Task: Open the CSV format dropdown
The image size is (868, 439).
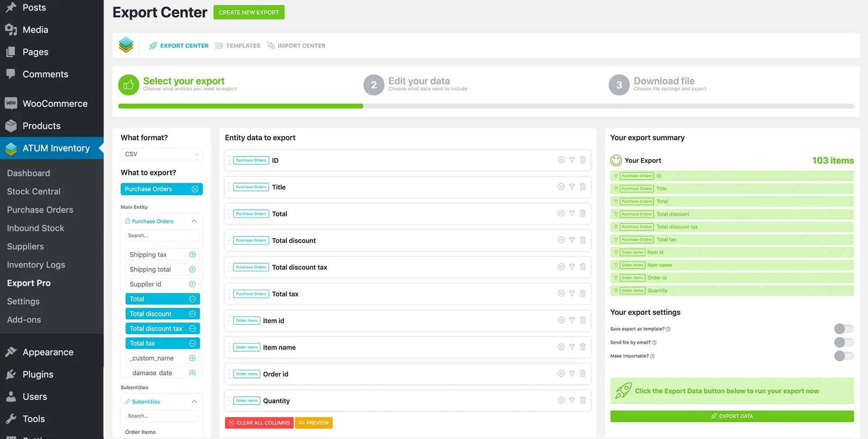Action: 161,154
